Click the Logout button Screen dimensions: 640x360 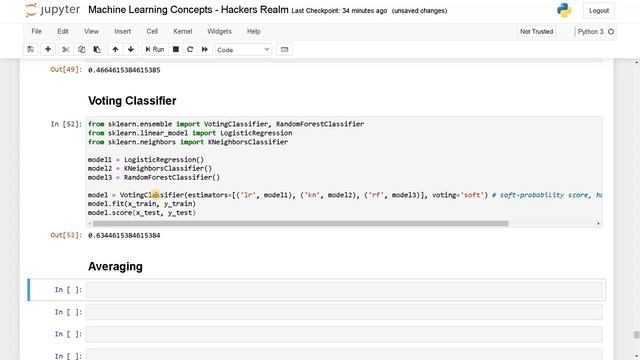(599, 11)
